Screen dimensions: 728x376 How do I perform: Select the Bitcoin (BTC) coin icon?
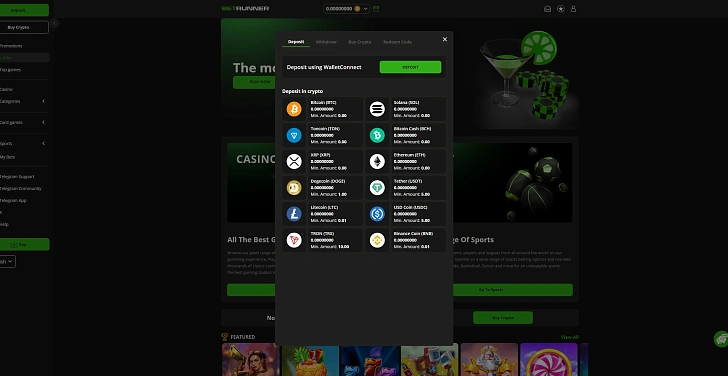pyautogui.click(x=294, y=109)
